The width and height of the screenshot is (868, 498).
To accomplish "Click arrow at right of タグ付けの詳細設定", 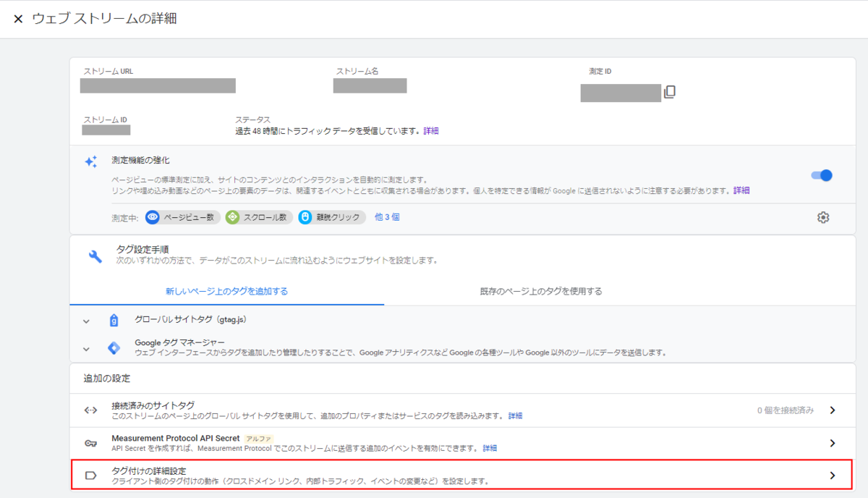I will click(x=833, y=476).
